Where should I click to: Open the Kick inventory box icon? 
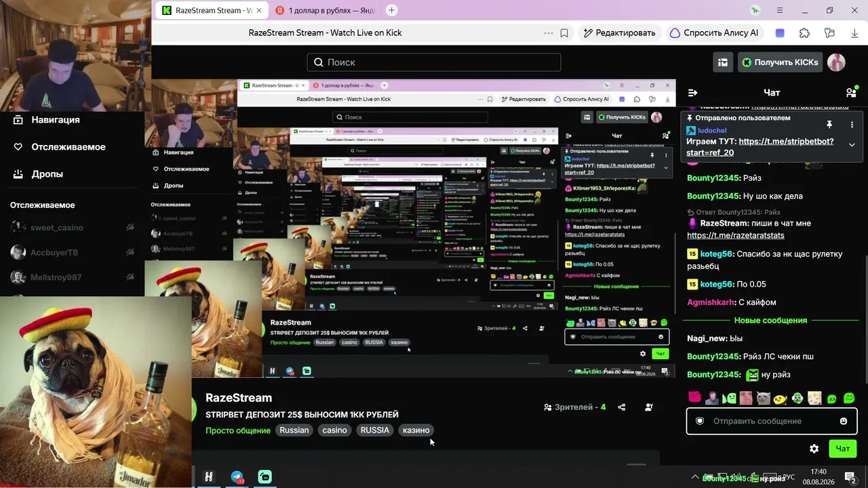(723, 62)
